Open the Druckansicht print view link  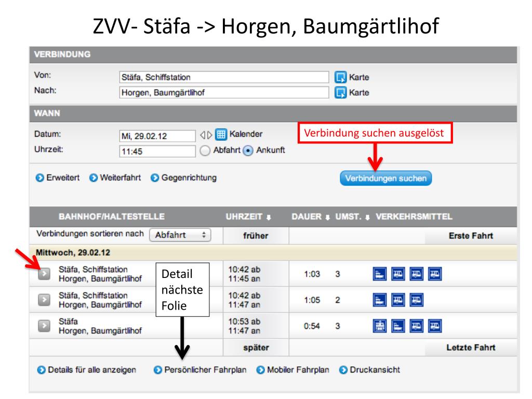pos(369,369)
